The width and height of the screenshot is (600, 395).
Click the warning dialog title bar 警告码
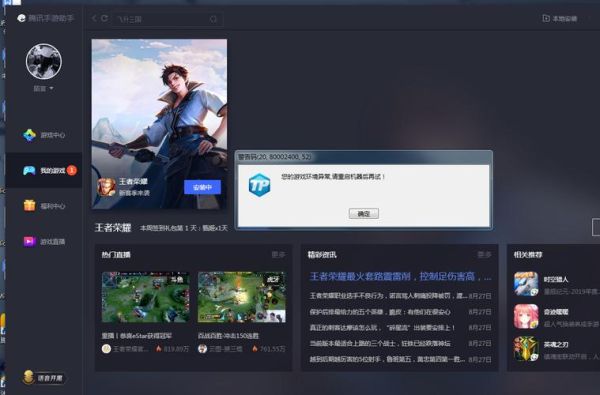point(364,157)
